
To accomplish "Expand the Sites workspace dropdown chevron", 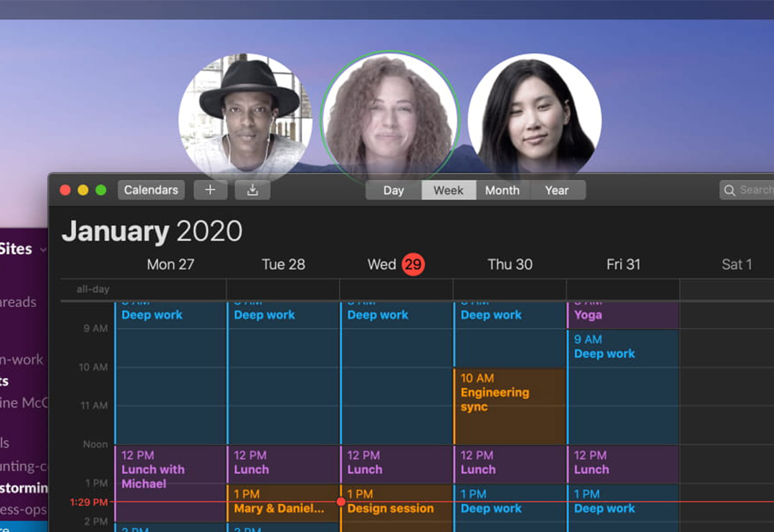I will [x=43, y=249].
